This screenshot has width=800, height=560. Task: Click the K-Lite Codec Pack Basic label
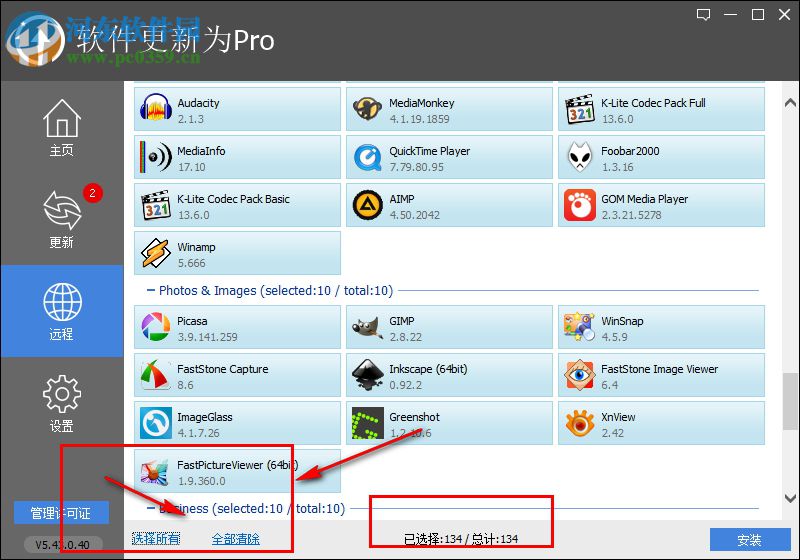point(233,199)
